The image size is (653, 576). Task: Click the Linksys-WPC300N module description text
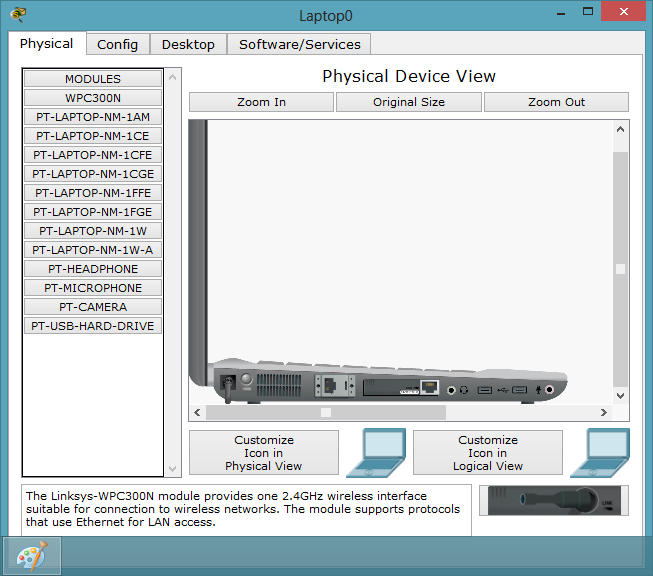point(243,509)
